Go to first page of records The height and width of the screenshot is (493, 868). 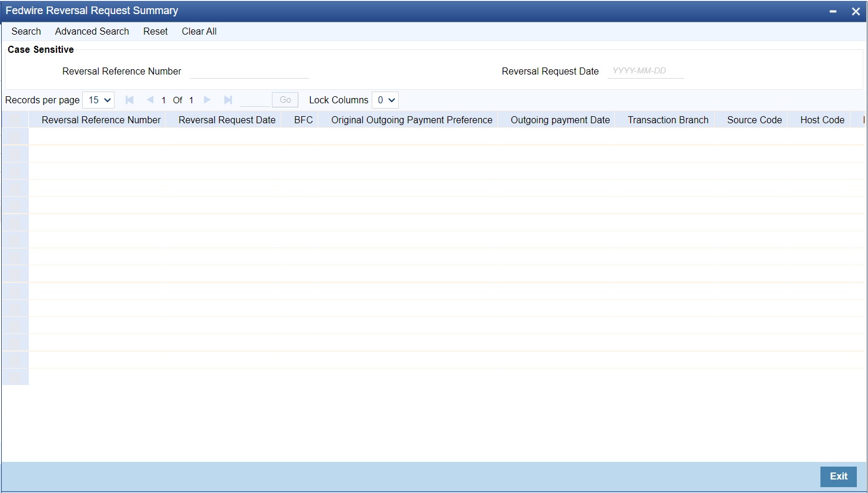[x=130, y=100]
